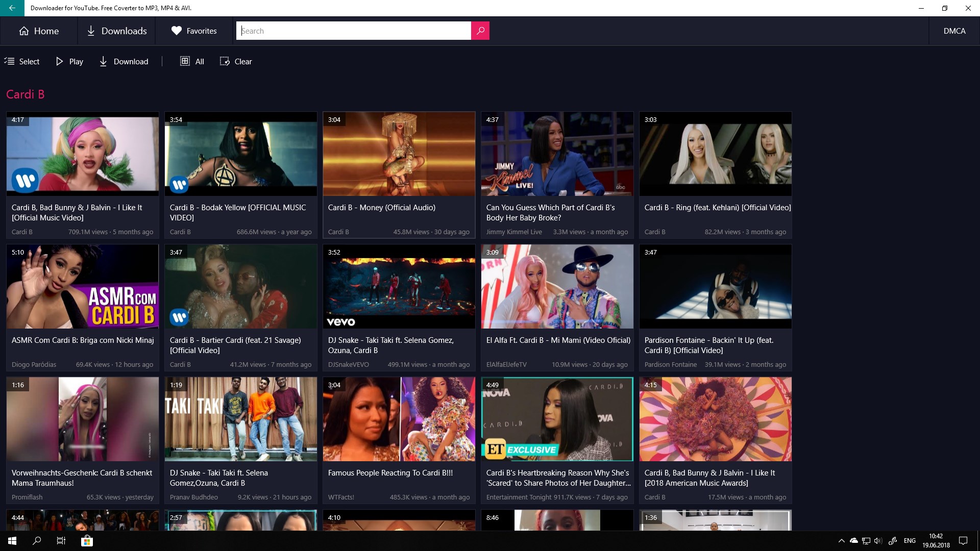Click the 'Pranav Budhdeo' channel name

tap(194, 497)
